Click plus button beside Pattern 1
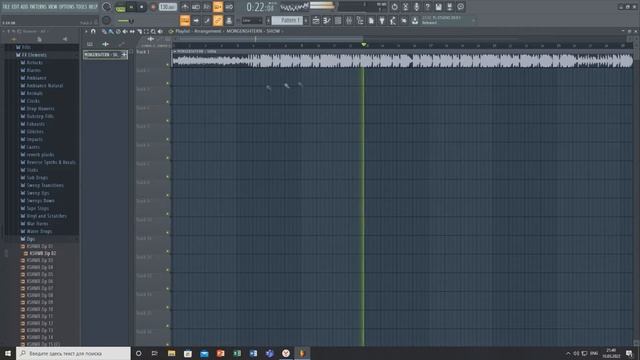The width and height of the screenshot is (640, 360). [306, 20]
